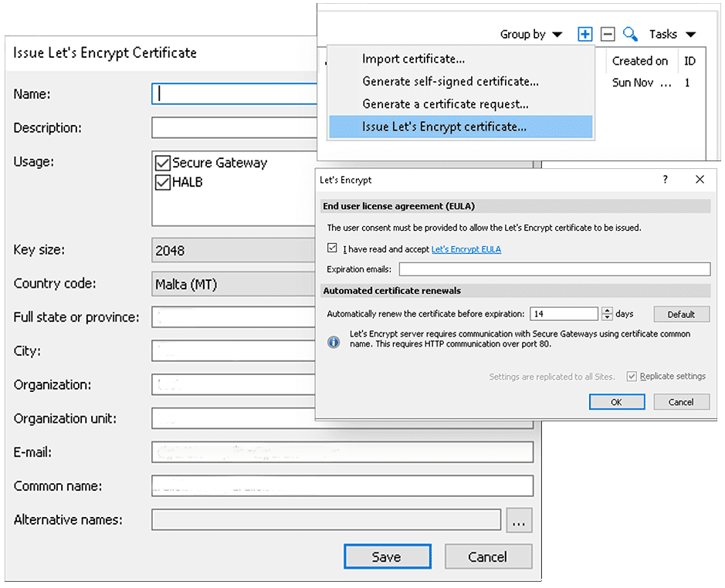Select the Sun Nov row cell
Image resolution: width=725 pixels, height=588 pixels.
(x=642, y=83)
